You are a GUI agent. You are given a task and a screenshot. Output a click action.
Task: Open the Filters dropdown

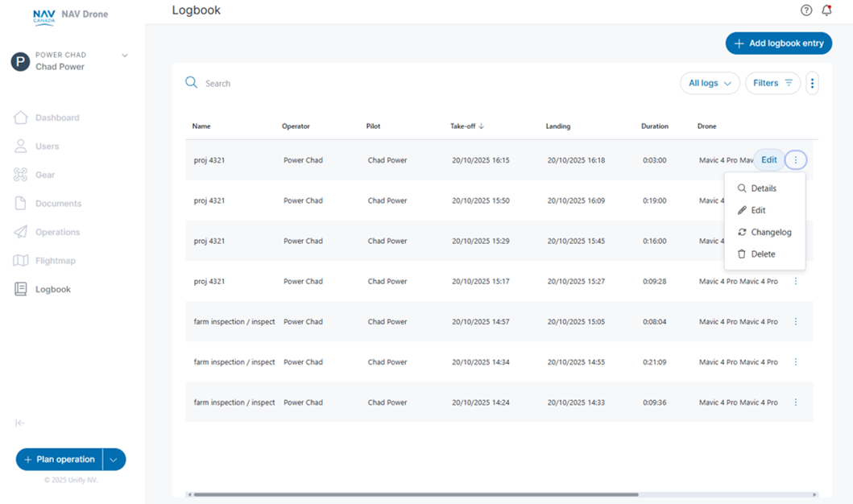(772, 83)
